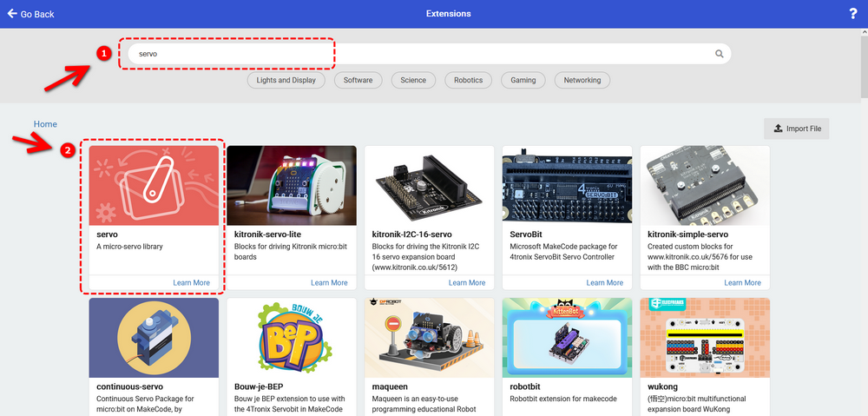Viewport: 868px width, 416px height.
Task: Select the maqueen robot image
Action: point(430,338)
